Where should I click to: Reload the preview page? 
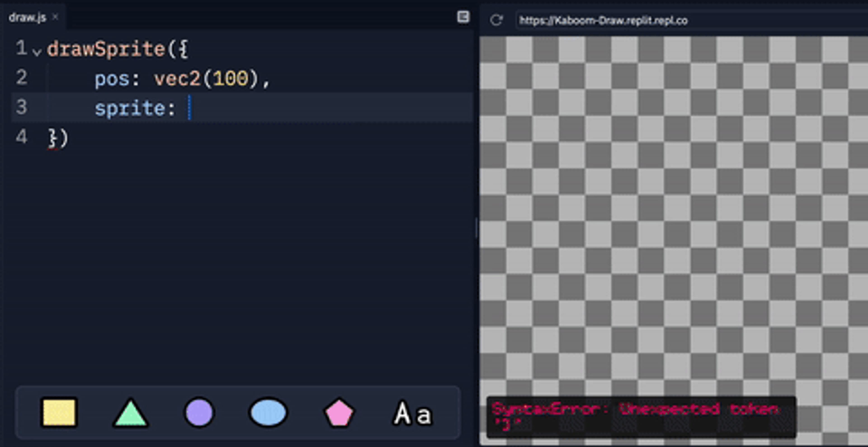click(496, 20)
